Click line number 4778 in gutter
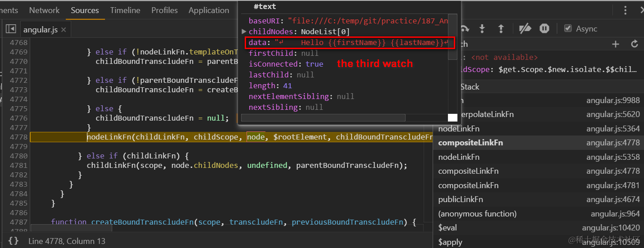The width and height of the screenshot is (644, 248). coord(18,137)
